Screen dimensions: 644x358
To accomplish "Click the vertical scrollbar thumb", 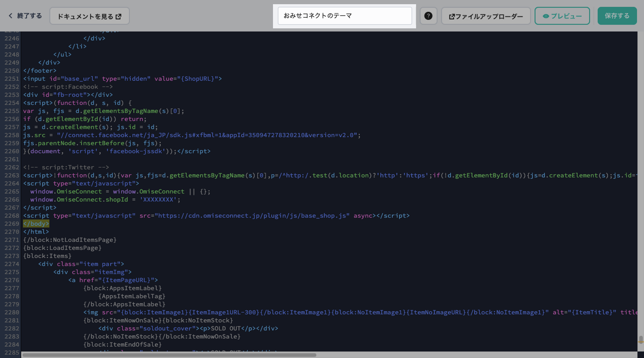I will point(641,340).
